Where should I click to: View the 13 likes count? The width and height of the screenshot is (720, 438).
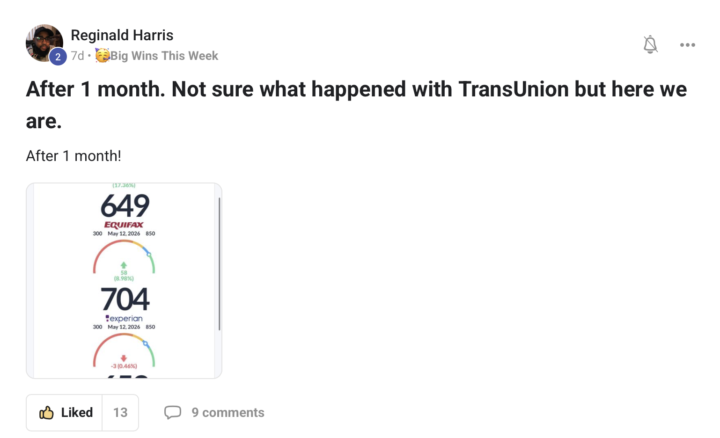click(120, 412)
